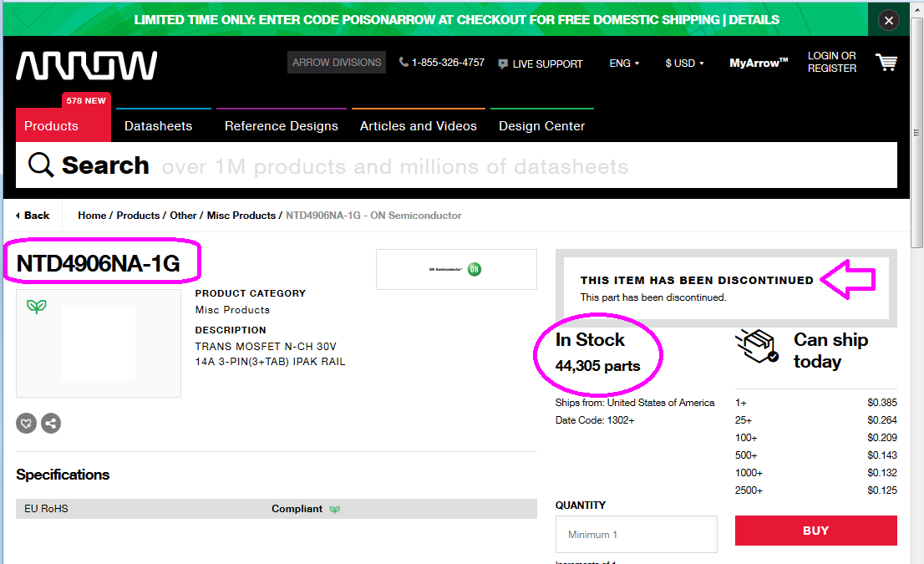This screenshot has height=564, width=924.
Task: Click 'THIS ITEM HAS BEEN DISCONTINUED' notice
Action: [x=697, y=281]
